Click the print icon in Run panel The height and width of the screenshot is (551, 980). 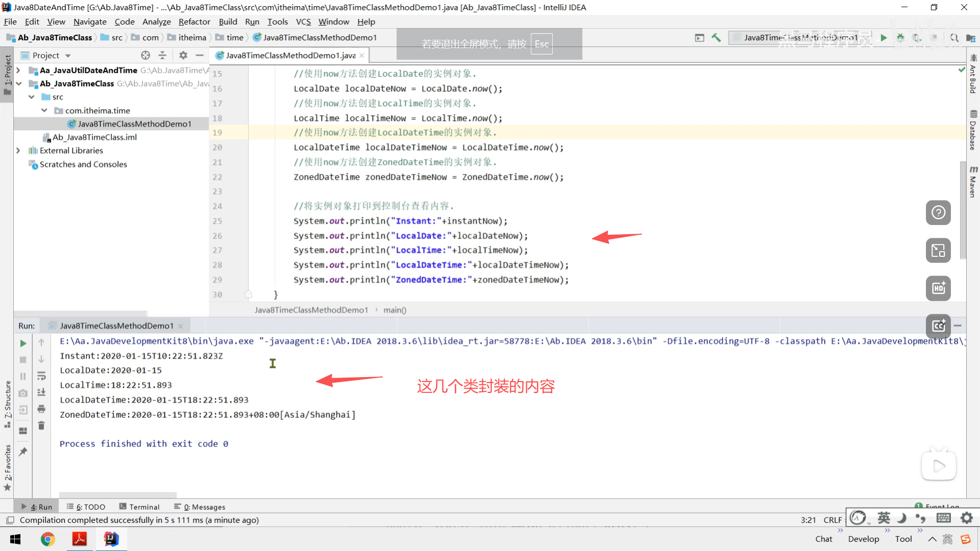pyautogui.click(x=41, y=409)
